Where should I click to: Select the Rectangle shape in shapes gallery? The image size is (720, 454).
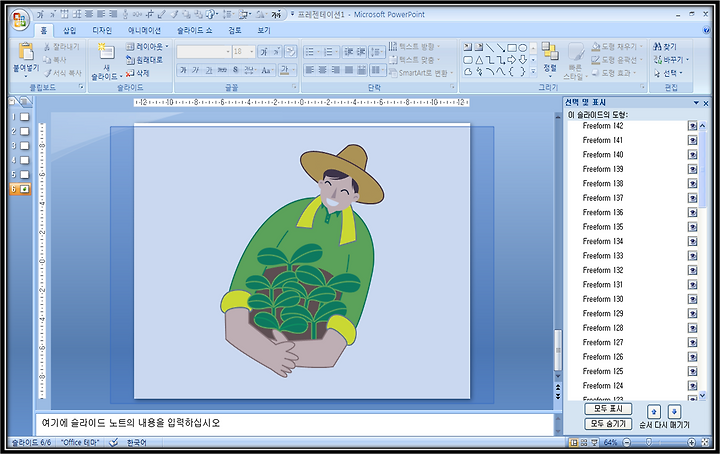pos(512,47)
